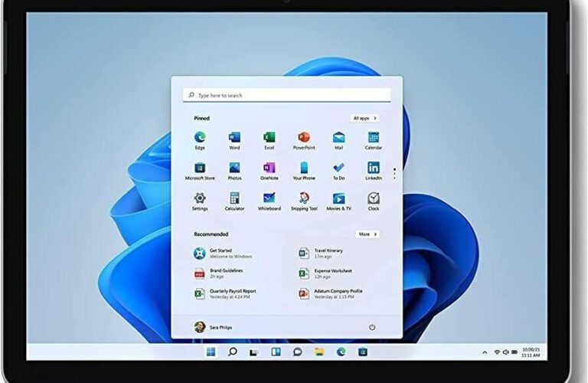This screenshot has width=588, height=383.
Task: Click the Type here to search box
Action: click(x=287, y=95)
